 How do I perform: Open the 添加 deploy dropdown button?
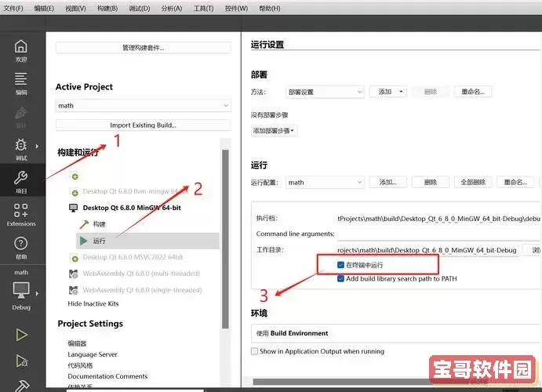[x=387, y=92]
